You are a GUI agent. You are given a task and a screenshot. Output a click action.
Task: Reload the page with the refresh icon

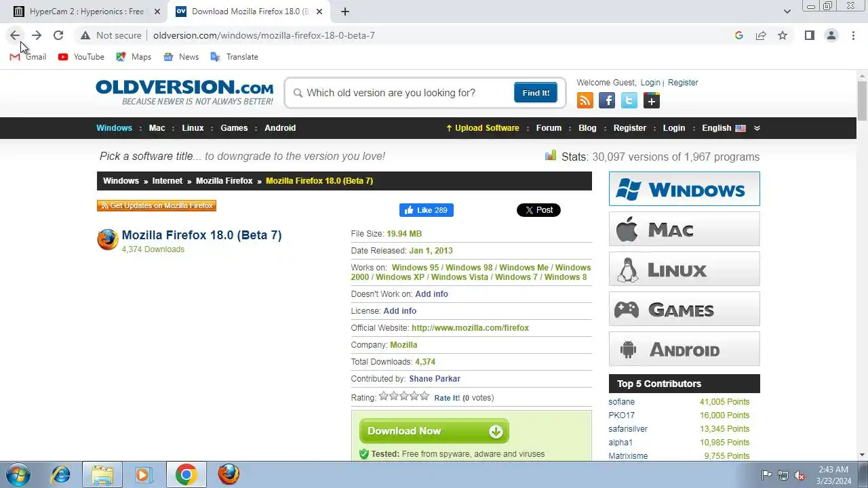(x=58, y=35)
